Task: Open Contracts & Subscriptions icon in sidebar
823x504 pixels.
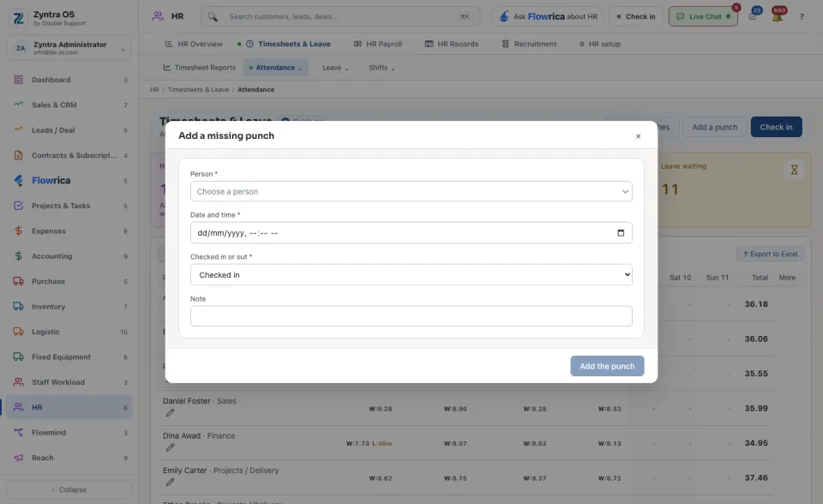Action: tap(18, 155)
